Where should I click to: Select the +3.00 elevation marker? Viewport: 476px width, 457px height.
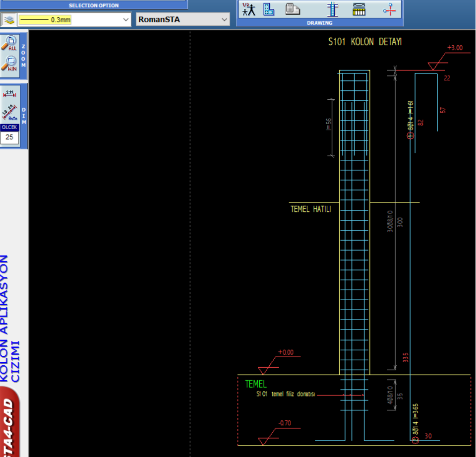tap(455, 48)
